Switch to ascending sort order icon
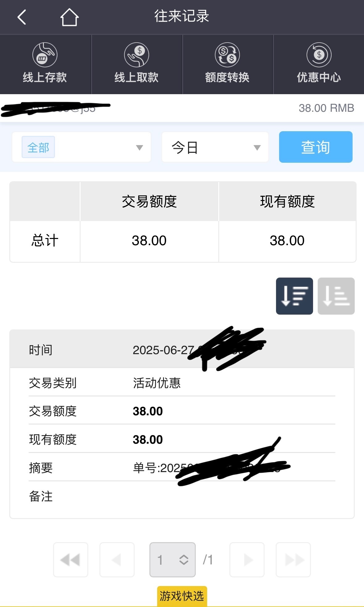Screen dimensions: 364x607 click(x=336, y=296)
